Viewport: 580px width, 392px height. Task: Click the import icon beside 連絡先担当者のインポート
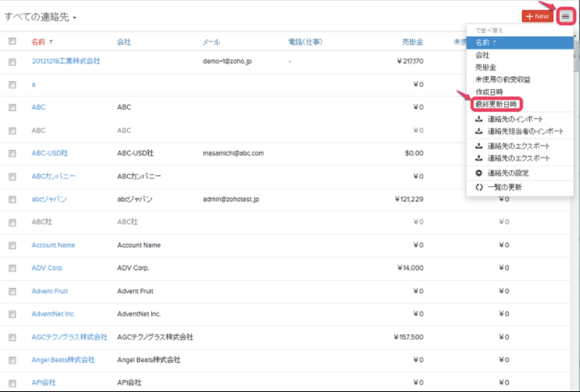coord(479,131)
